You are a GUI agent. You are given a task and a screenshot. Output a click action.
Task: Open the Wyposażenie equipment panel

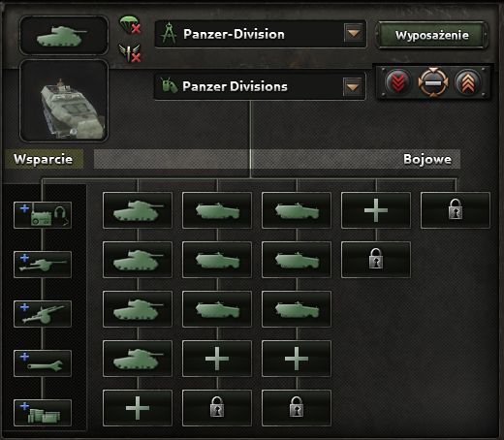point(432,35)
